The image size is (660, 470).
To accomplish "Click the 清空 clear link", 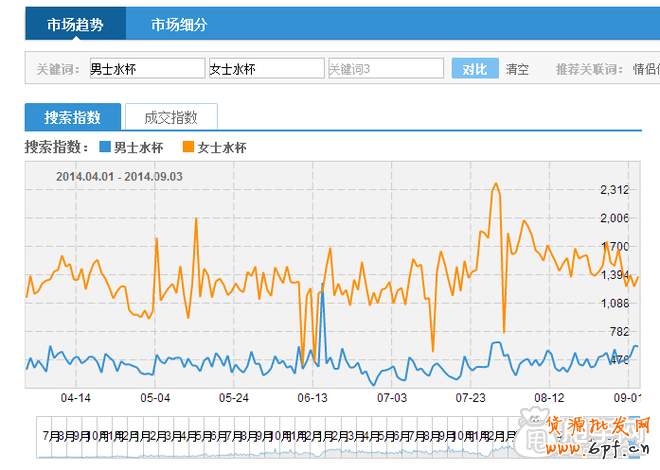I will coord(517,69).
